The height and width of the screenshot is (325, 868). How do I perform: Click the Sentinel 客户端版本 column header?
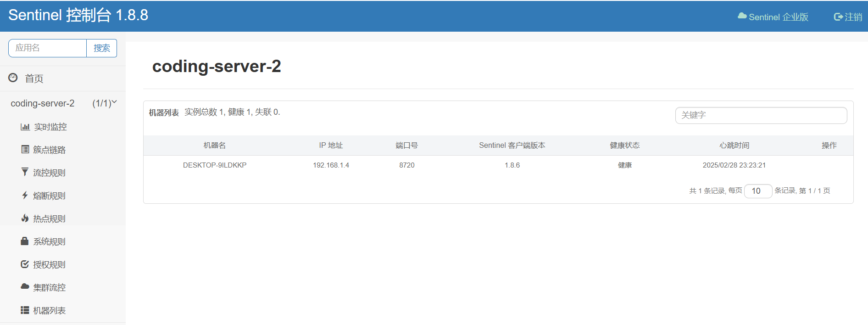click(x=512, y=146)
